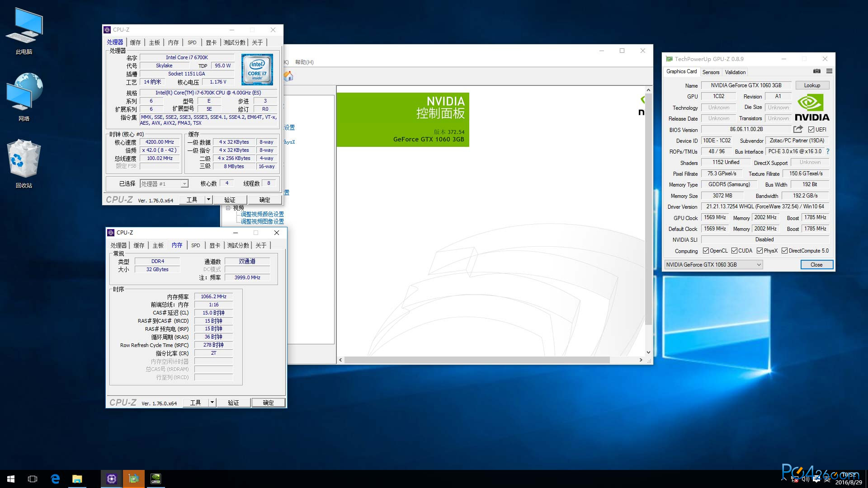Viewport: 868px width, 488px height.
Task: Expand the upper CPU-Z tools dropdown arrow
Action: [x=208, y=200]
